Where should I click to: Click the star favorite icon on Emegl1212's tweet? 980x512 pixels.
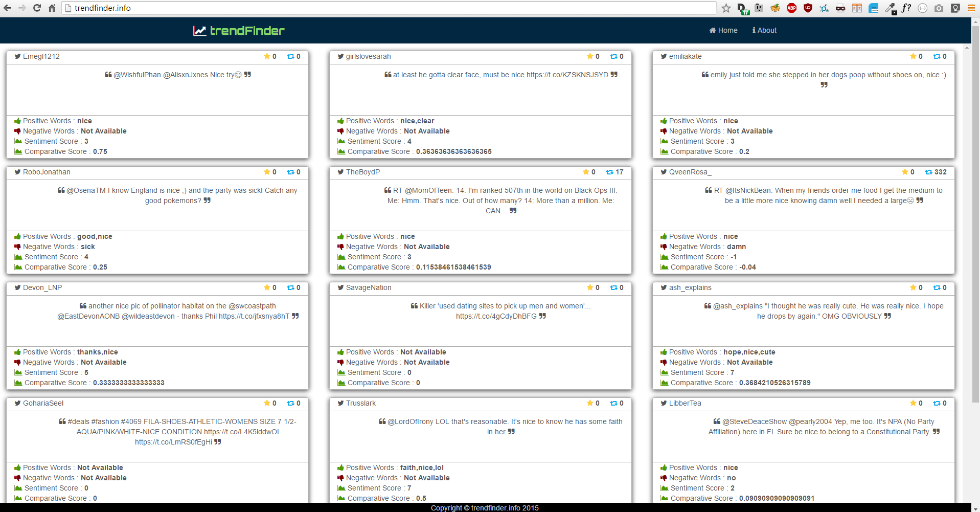266,56
